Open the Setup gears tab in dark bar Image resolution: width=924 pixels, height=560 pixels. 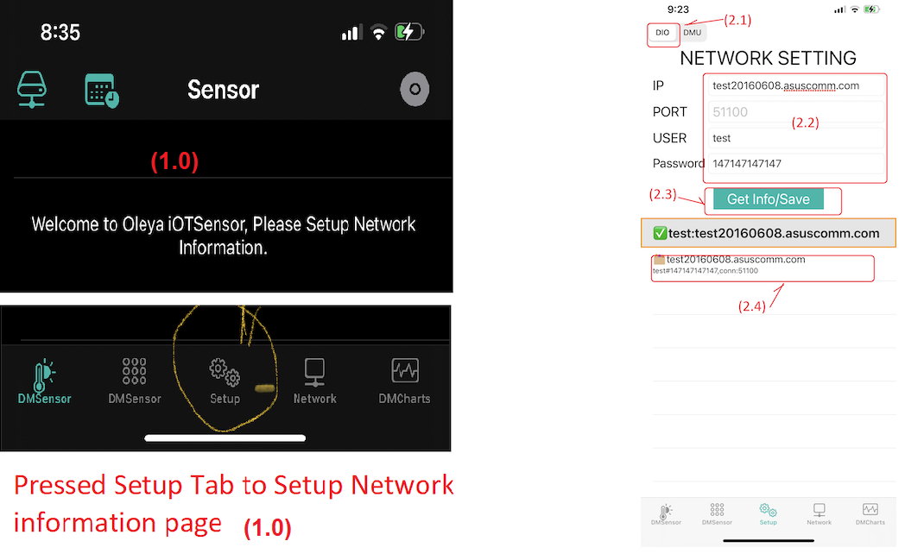click(225, 381)
